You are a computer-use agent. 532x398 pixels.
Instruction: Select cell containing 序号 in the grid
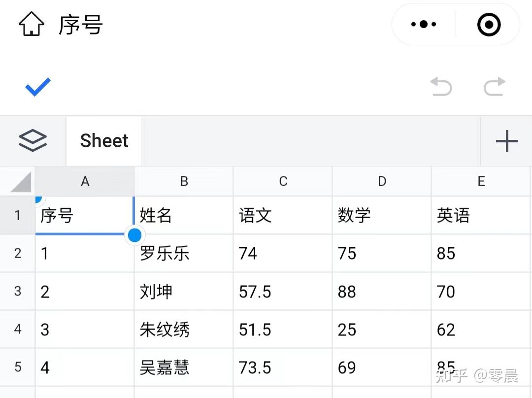pos(85,215)
